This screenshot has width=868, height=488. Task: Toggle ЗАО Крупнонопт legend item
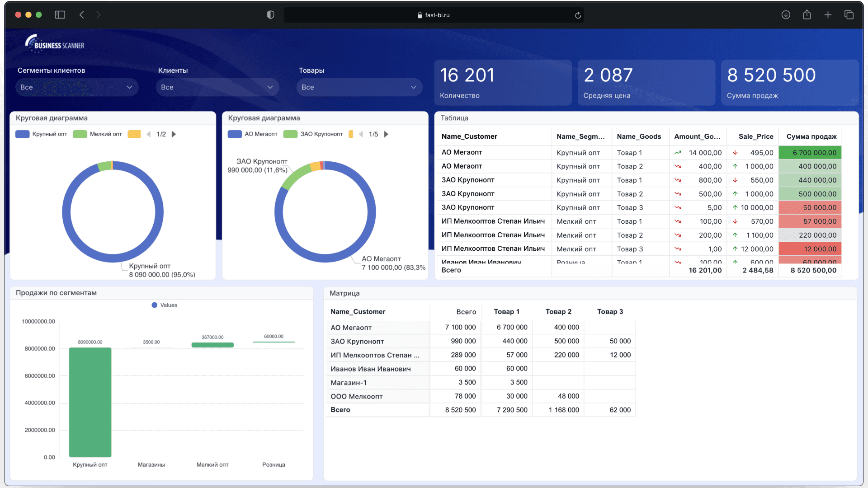313,134
